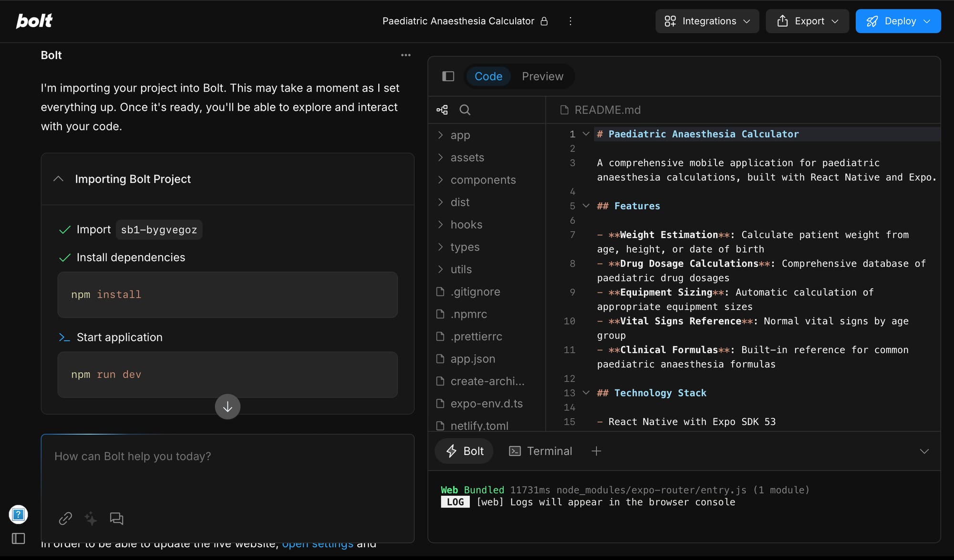Expand the components folder
This screenshot has width=954, height=560.
(x=483, y=180)
